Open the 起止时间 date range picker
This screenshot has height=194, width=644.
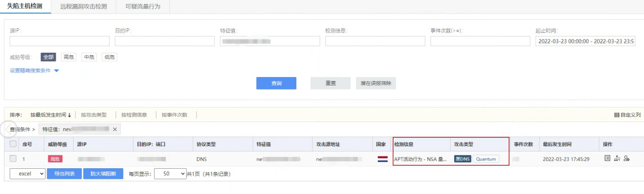coord(585,41)
